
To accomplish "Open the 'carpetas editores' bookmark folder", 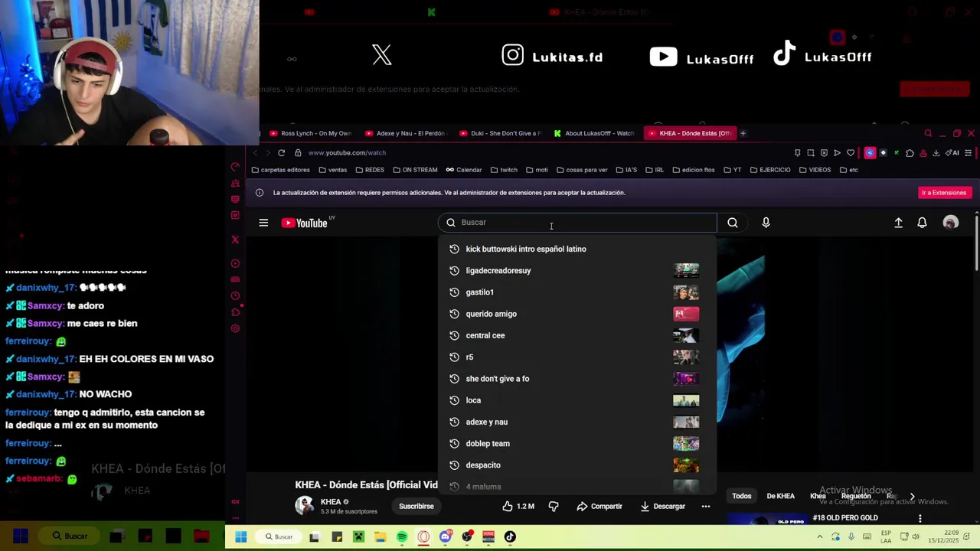I will (x=280, y=170).
